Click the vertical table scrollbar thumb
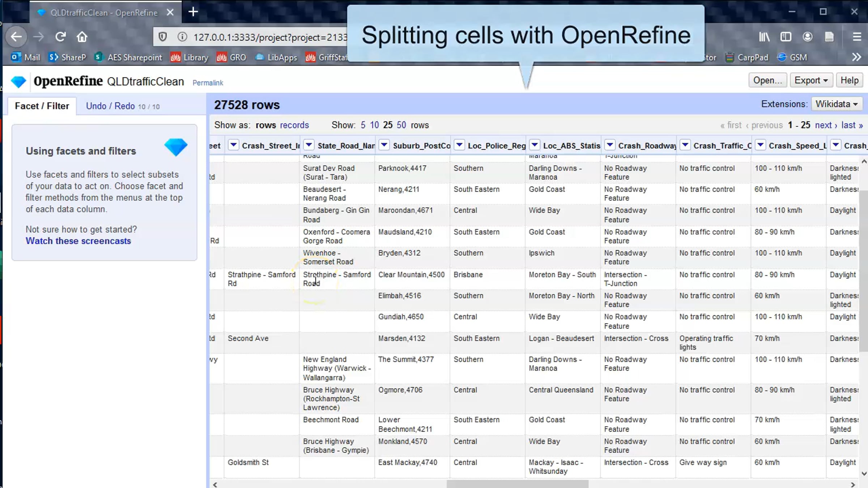868x488 pixels. [864, 270]
